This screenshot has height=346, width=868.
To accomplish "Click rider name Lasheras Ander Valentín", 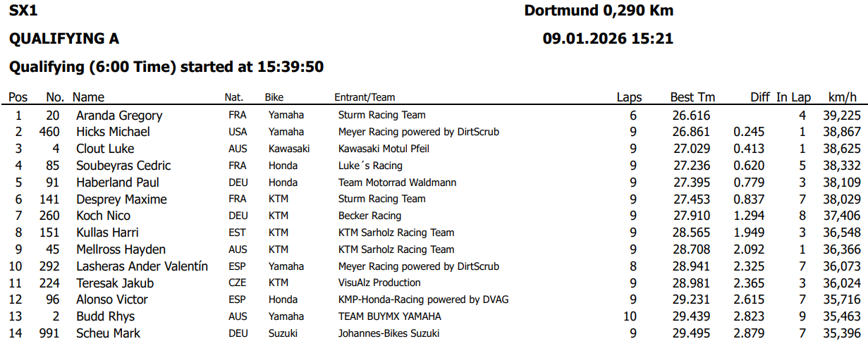I will tap(142, 266).
